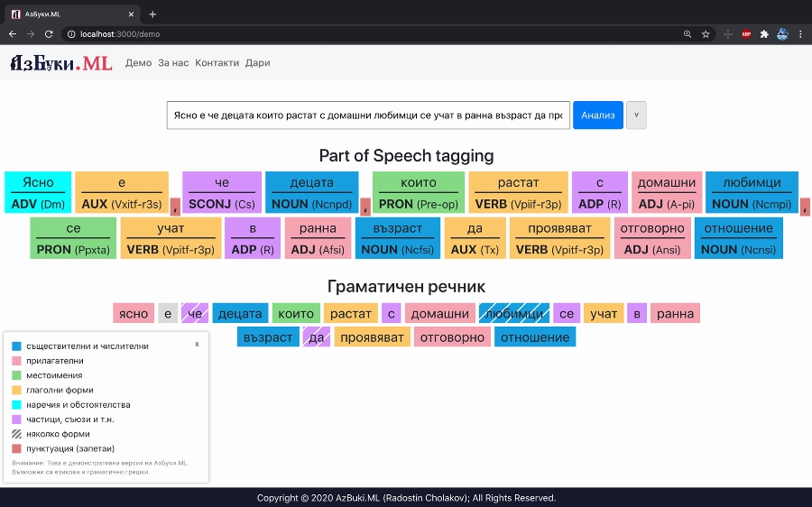The image size is (812, 507).
Task: Open the AdBlock extension icon
Action: pos(746,34)
